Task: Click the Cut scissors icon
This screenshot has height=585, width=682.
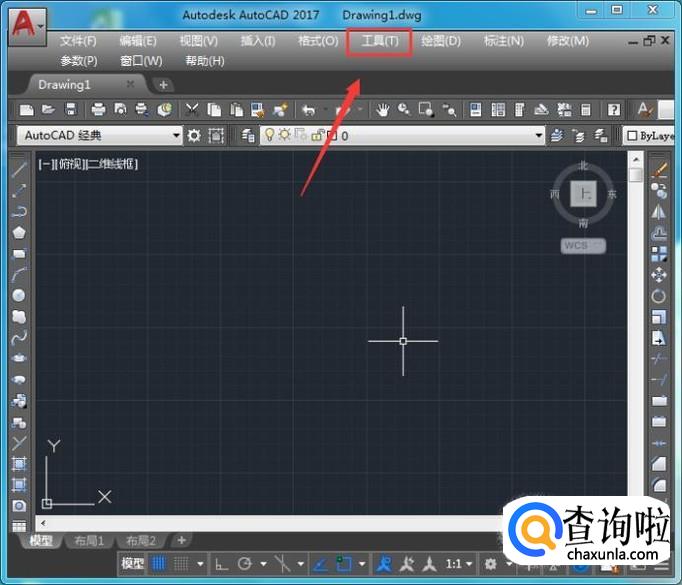Action: pos(192,110)
